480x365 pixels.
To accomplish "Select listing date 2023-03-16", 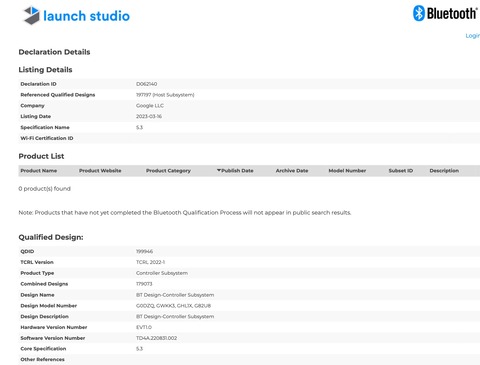I will pos(149,116).
